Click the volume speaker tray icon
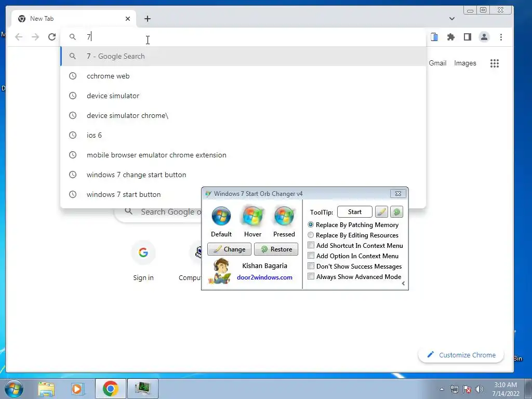Image resolution: width=532 pixels, height=399 pixels. tap(480, 389)
